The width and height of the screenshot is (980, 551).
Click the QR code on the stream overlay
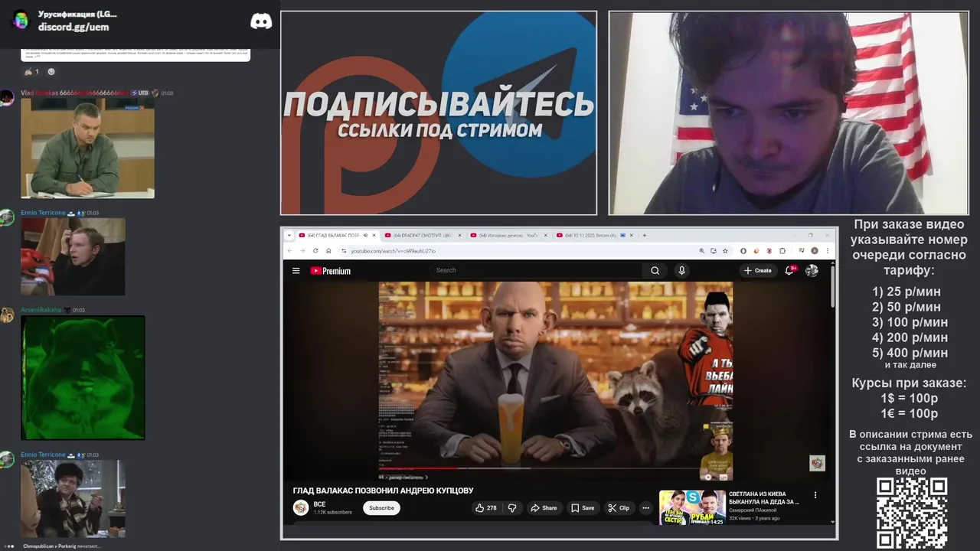(912, 513)
